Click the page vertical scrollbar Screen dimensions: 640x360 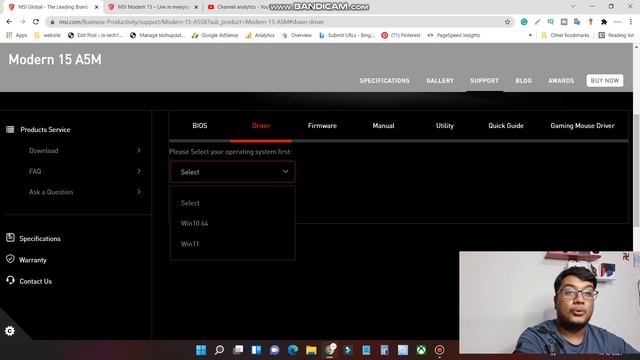(636, 171)
